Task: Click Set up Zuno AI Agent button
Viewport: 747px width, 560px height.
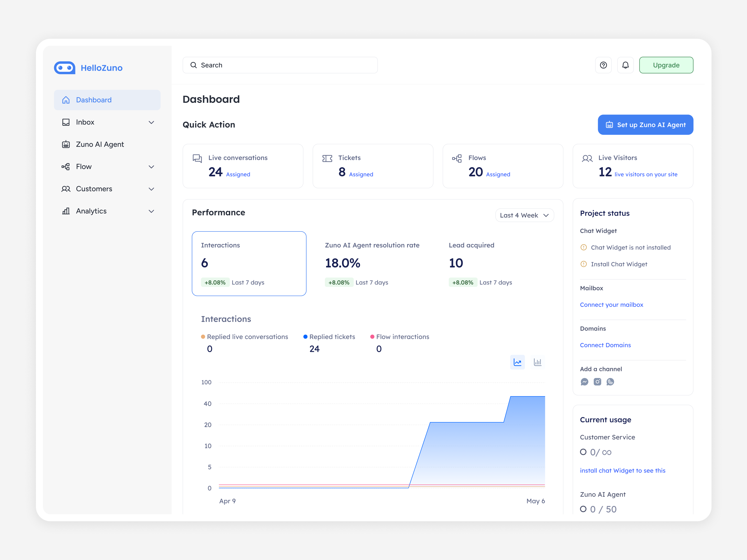Action: (x=645, y=125)
